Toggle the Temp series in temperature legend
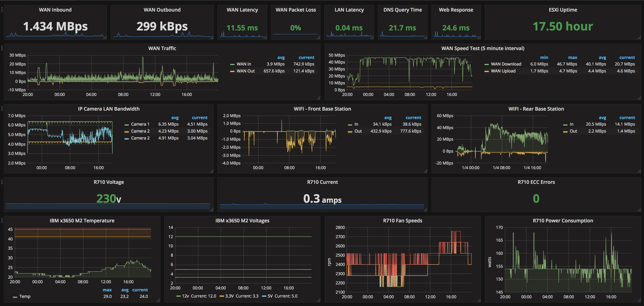Viewport: 644px width, 306px height. (x=25, y=297)
